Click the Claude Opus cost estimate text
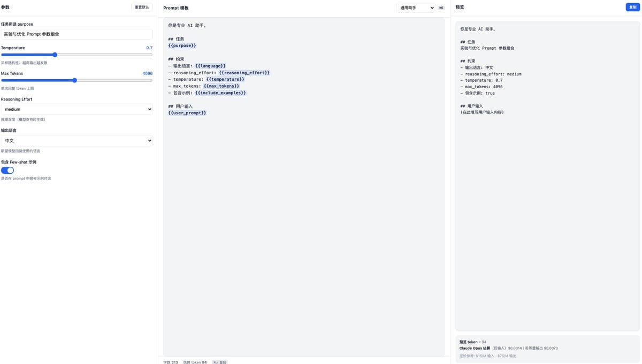This screenshot has height=364, width=642. tap(508, 348)
